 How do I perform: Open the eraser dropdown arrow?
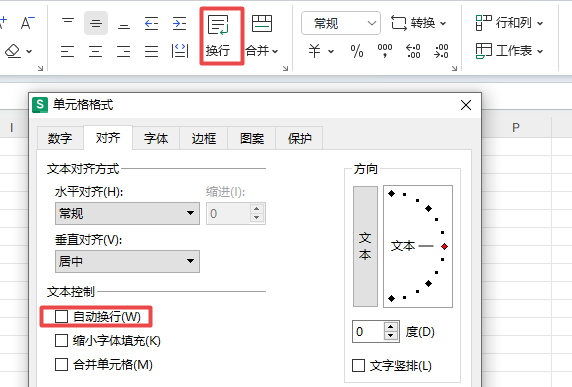point(29,51)
